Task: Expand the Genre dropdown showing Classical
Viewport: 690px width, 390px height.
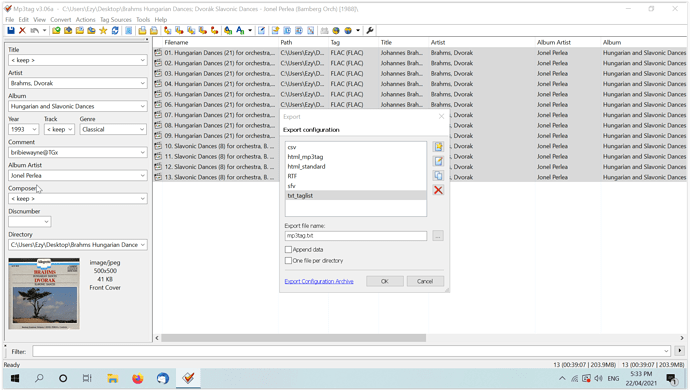Action: pyautogui.click(x=142, y=129)
